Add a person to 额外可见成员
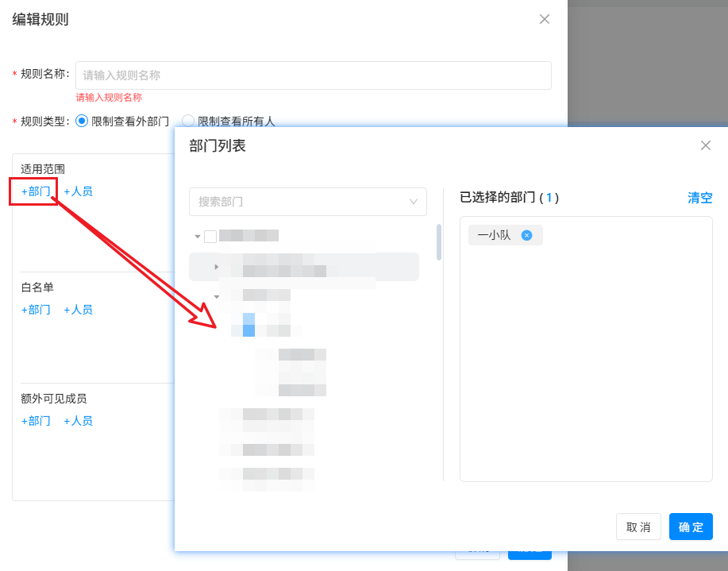Image resolution: width=728 pixels, height=571 pixels. click(78, 421)
